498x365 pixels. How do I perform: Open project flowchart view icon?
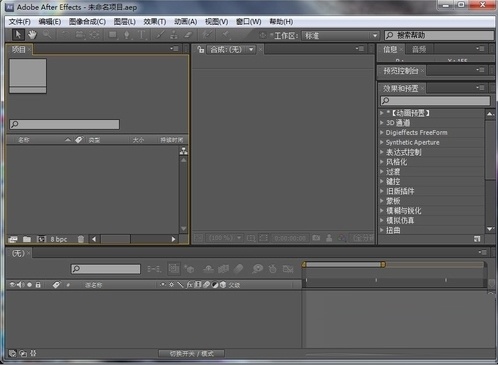tap(184, 151)
